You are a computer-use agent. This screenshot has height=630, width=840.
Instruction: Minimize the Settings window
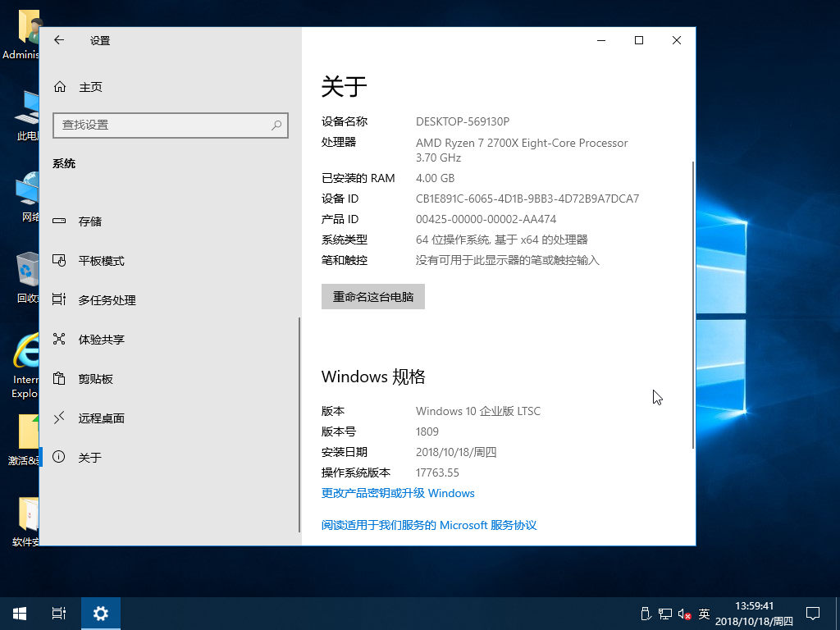[x=601, y=40]
